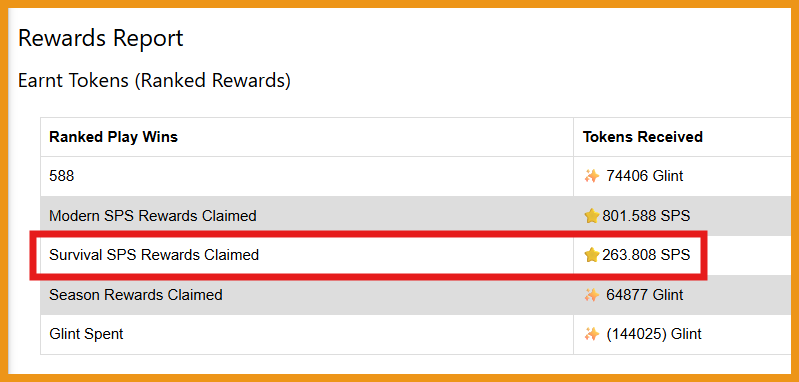
Task: Click the Tokens Received column header
Action: [x=643, y=137]
